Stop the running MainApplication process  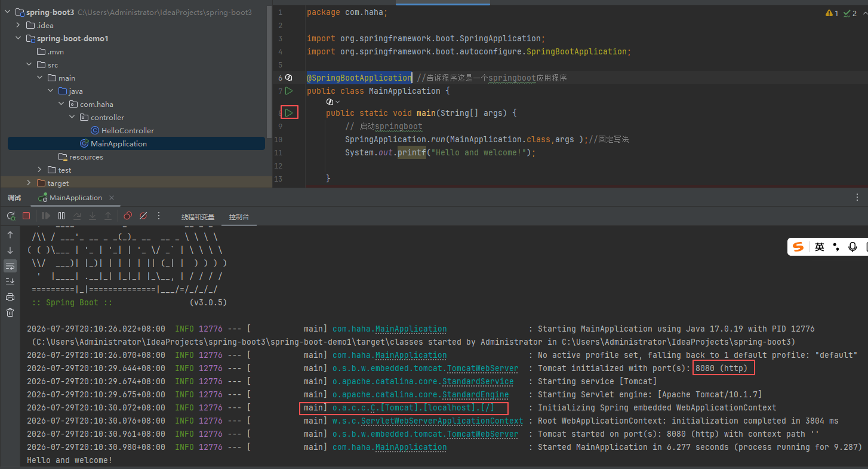click(26, 216)
